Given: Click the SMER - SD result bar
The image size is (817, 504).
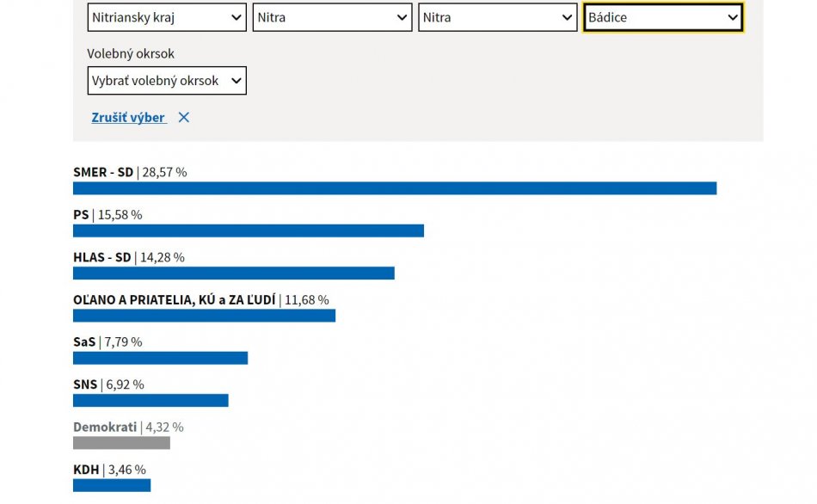Looking at the screenshot, I should pyautogui.click(x=395, y=188).
